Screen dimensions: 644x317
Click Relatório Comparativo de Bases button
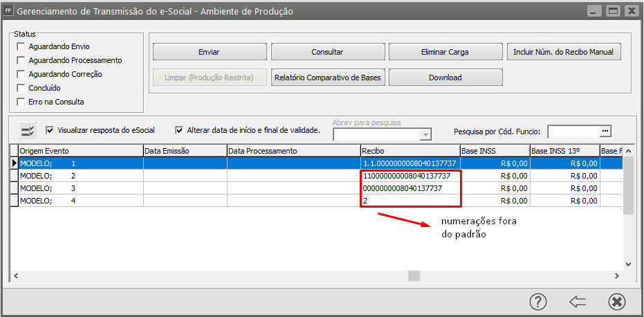[x=327, y=78]
